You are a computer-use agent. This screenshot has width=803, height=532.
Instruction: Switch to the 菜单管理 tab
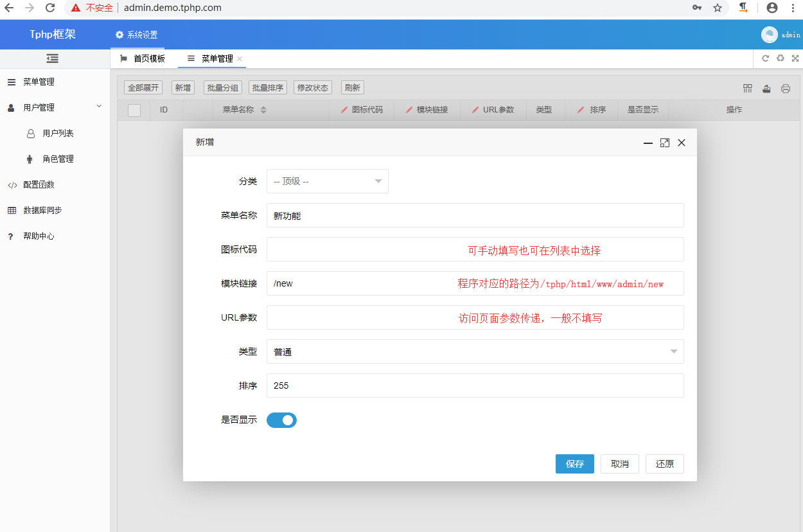211,58
